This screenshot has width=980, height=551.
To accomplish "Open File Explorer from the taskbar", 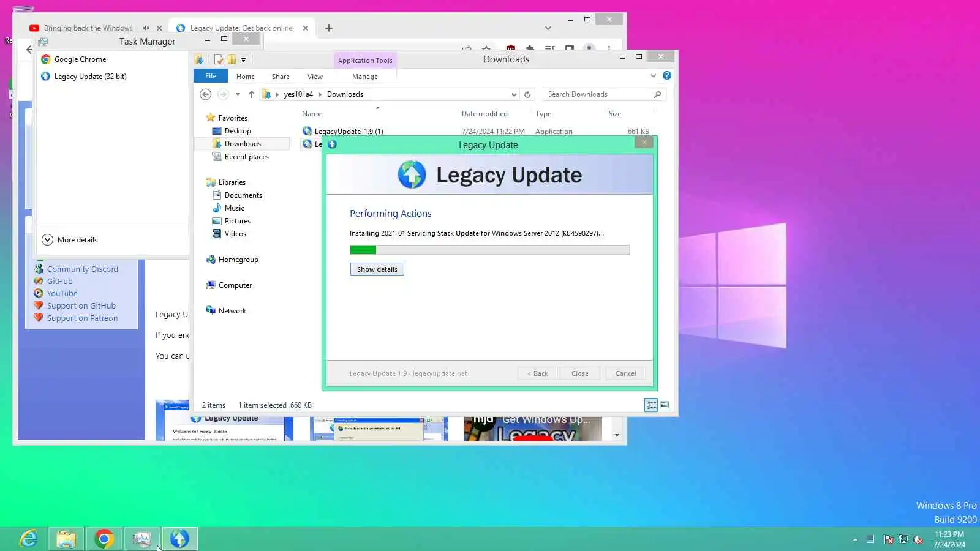I will tap(66, 539).
